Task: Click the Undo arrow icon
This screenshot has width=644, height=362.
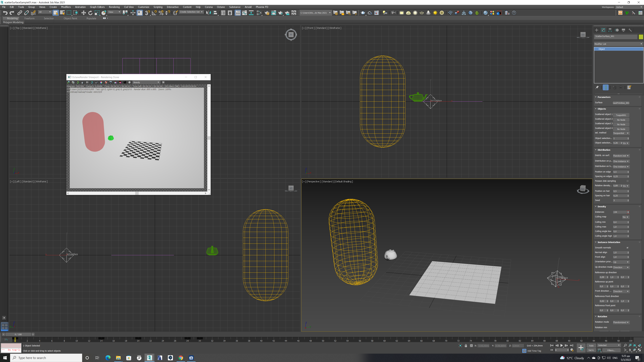Action: pos(5,13)
